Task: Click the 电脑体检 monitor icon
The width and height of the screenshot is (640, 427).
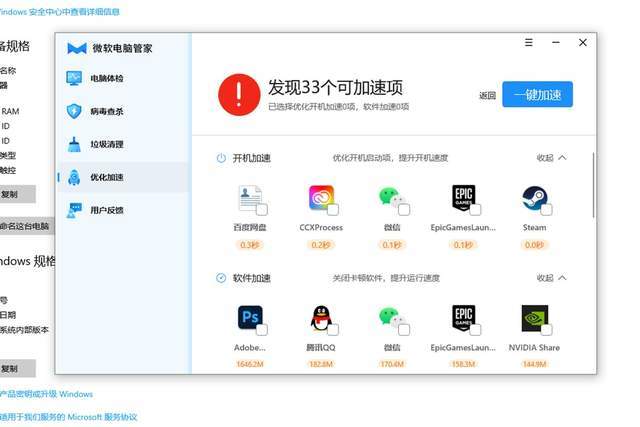Action: pyautogui.click(x=74, y=78)
